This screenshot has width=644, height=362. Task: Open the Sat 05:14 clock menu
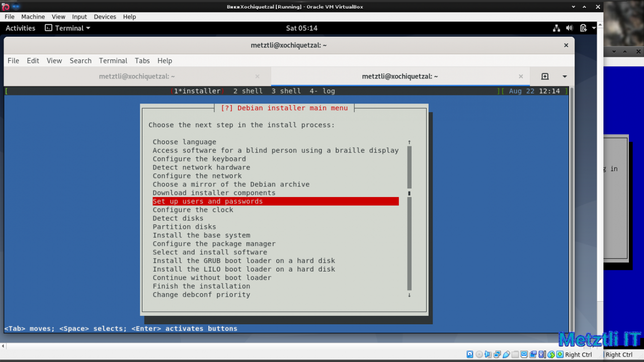point(302,28)
